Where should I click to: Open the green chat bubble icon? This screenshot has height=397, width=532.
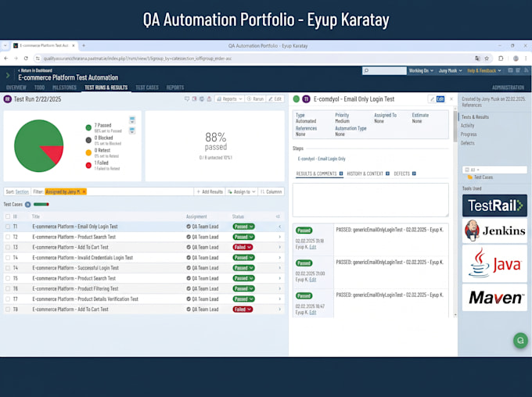point(520,341)
